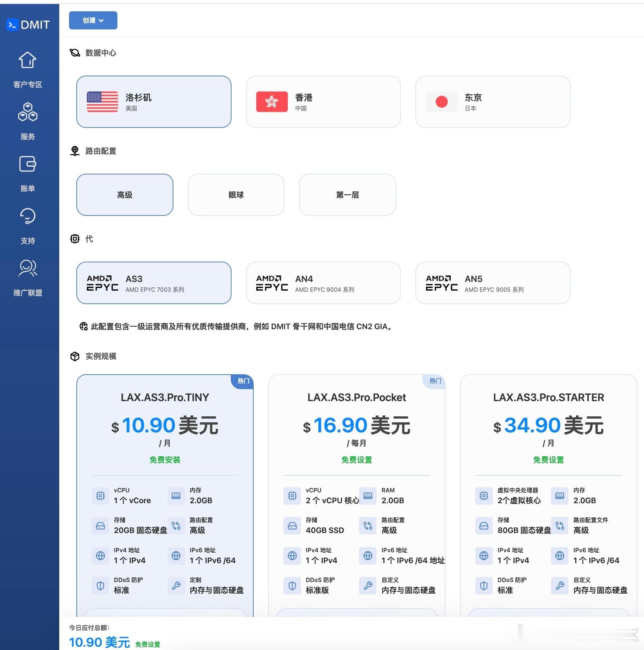Select 眼球 routing profile

click(236, 195)
